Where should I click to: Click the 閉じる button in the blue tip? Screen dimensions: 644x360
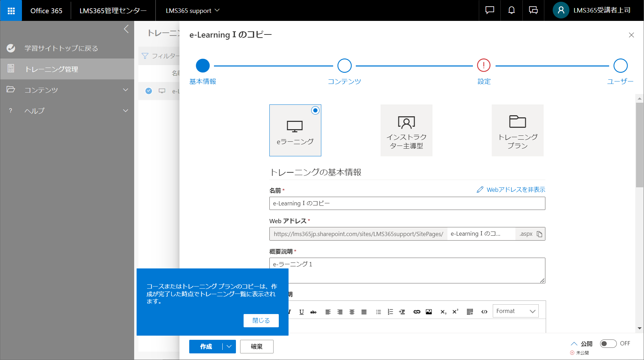coord(261,321)
